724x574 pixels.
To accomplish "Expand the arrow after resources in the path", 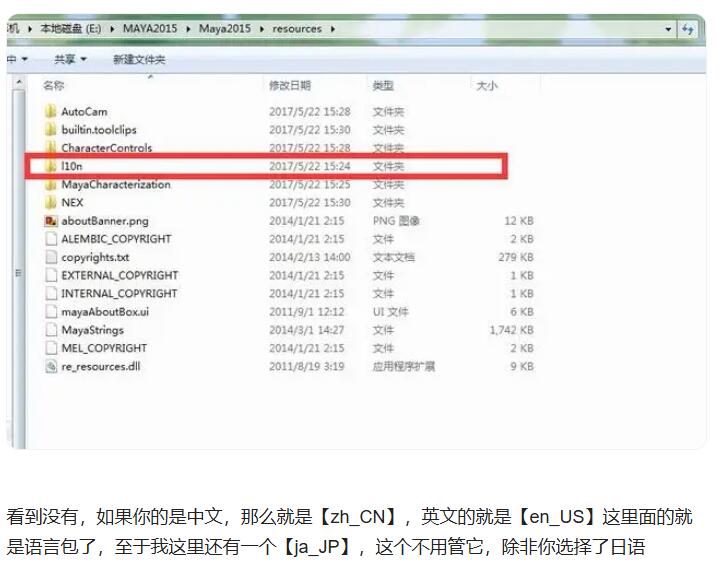I will pos(333,29).
